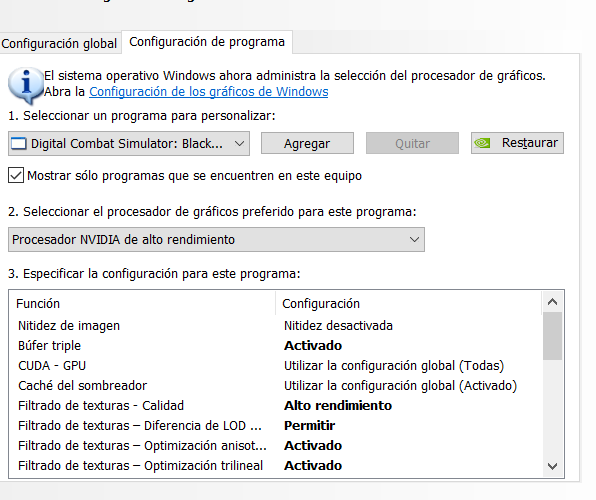Click the Restaurar button
Image resolution: width=596 pixels, height=500 pixels.
click(x=517, y=143)
